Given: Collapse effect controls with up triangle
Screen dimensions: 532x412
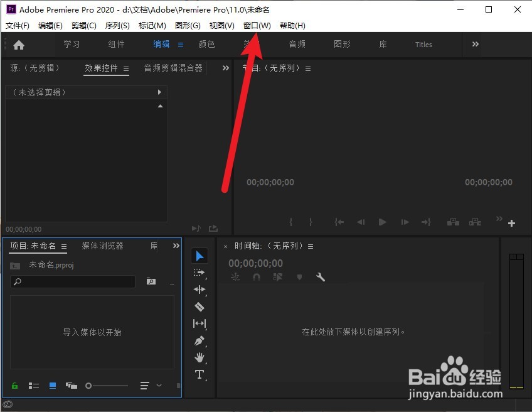Looking at the screenshot, I should (x=160, y=106).
